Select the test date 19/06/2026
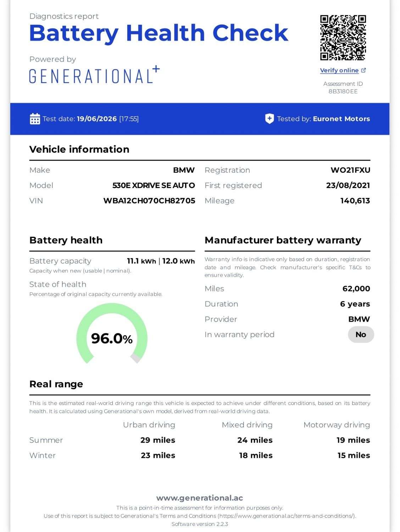The width and height of the screenshot is (400, 532). pyautogui.click(x=97, y=119)
